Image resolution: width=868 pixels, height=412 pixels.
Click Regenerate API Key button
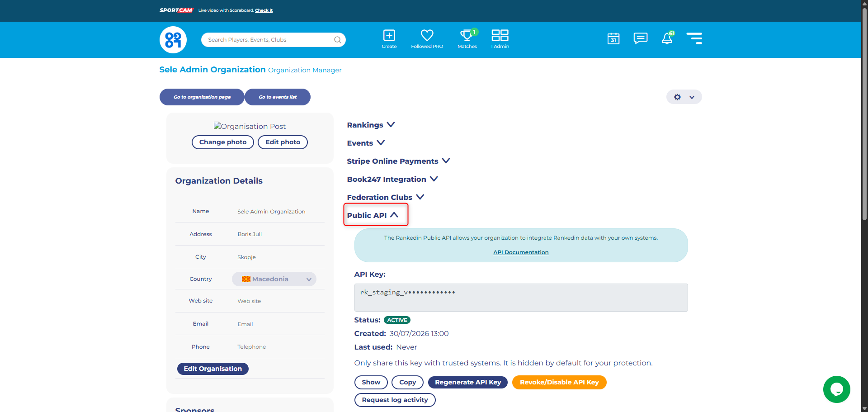[468, 382]
